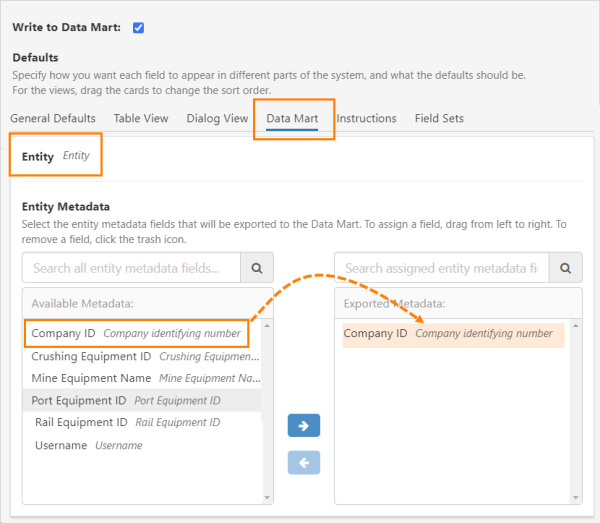Switch to the Dialog View tab
This screenshot has height=523, width=600.
pyautogui.click(x=217, y=118)
